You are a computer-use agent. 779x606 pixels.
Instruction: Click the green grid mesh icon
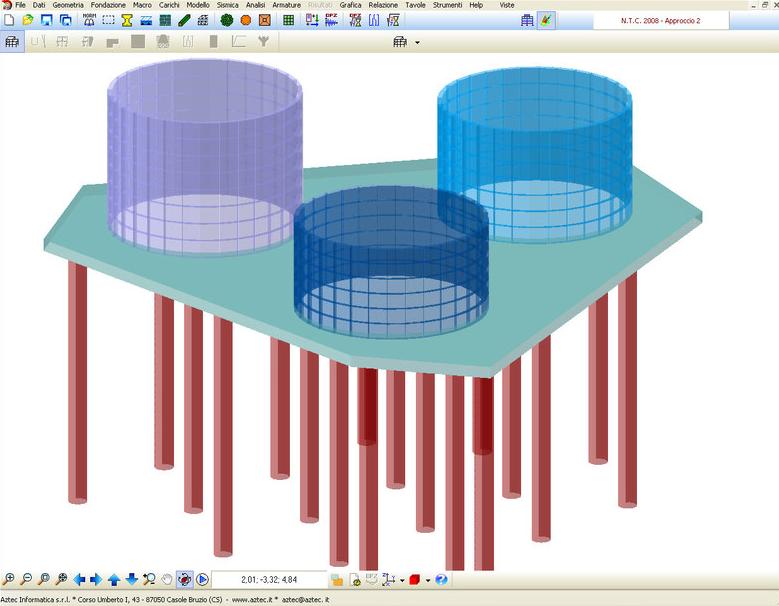(x=289, y=20)
